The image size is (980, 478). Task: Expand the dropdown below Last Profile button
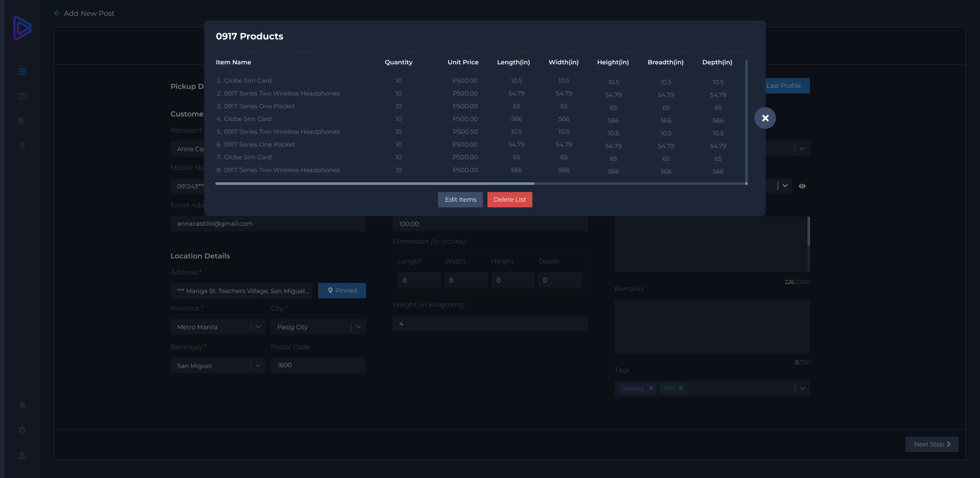pos(802,149)
